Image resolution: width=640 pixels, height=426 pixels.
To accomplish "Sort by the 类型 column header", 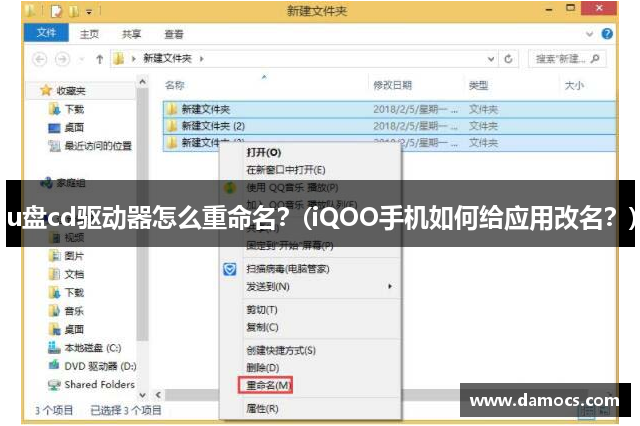I will click(x=478, y=85).
